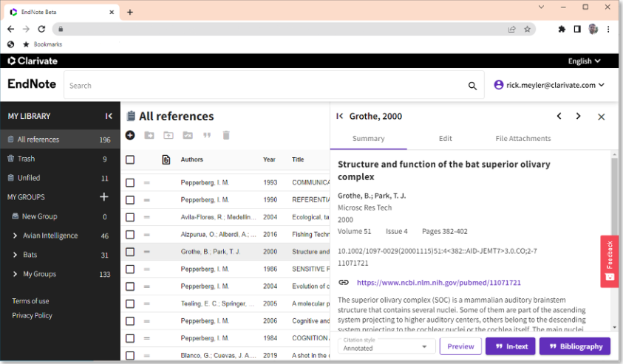Select the Avila-Flores 2004 row checkbox
The width and height of the screenshot is (623, 364).
(130, 216)
